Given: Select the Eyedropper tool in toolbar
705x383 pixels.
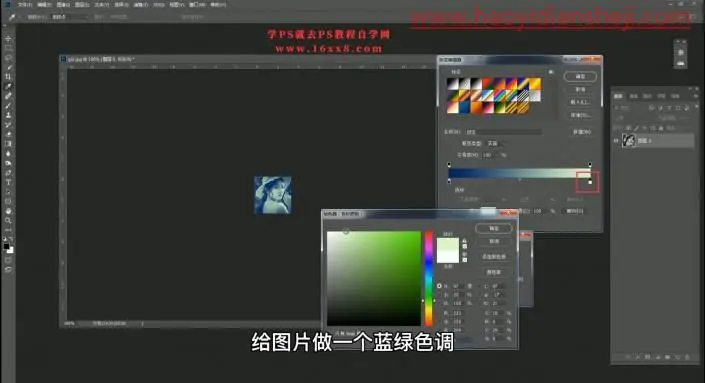Looking at the screenshot, I should 8,86.
